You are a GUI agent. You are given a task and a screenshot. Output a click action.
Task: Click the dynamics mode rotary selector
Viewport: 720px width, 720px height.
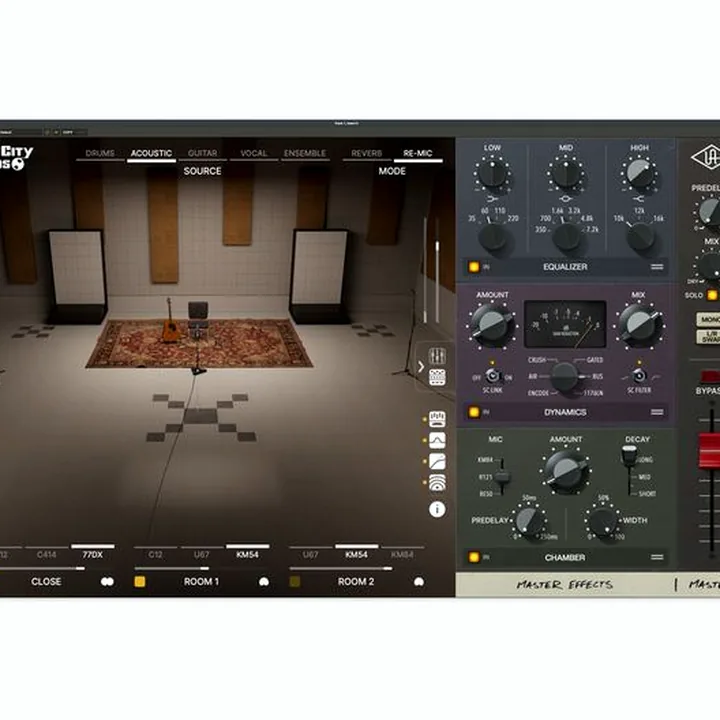coord(564,376)
